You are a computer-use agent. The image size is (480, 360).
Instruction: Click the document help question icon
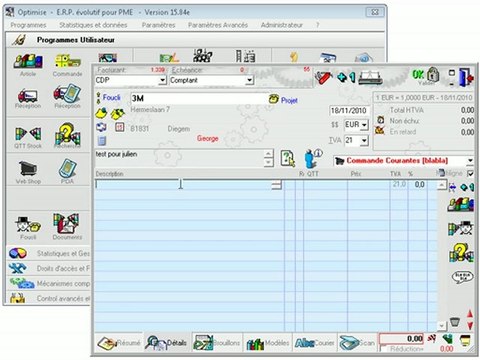point(288,158)
